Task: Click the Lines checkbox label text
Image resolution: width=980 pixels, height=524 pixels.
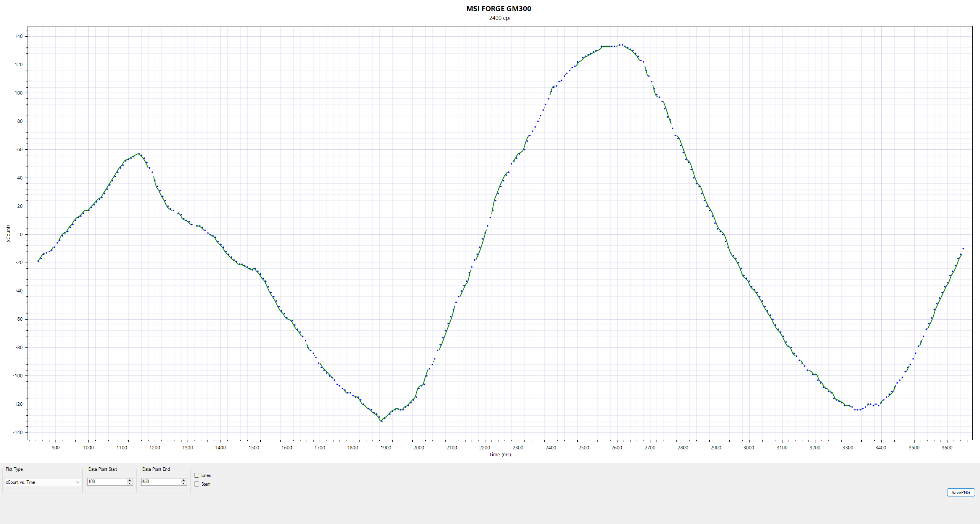Action: coord(206,475)
